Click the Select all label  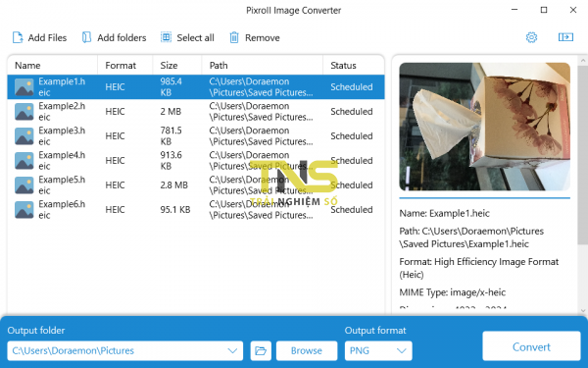[195, 37]
